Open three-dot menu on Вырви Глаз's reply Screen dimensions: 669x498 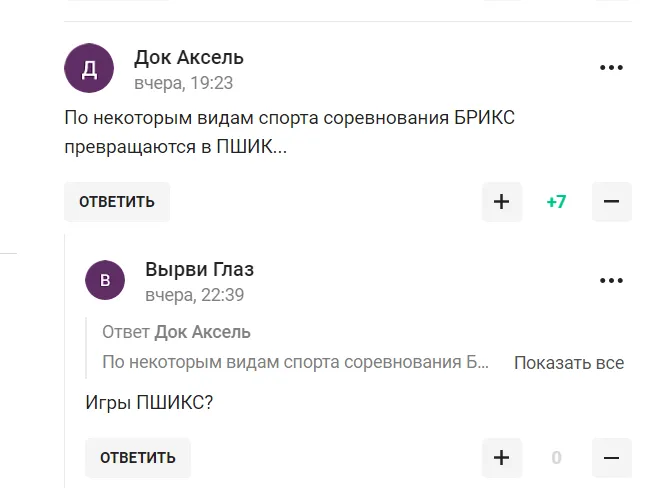click(611, 281)
